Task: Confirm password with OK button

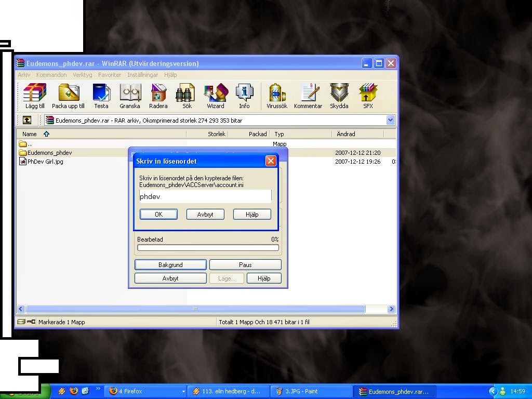Action: tap(158, 215)
